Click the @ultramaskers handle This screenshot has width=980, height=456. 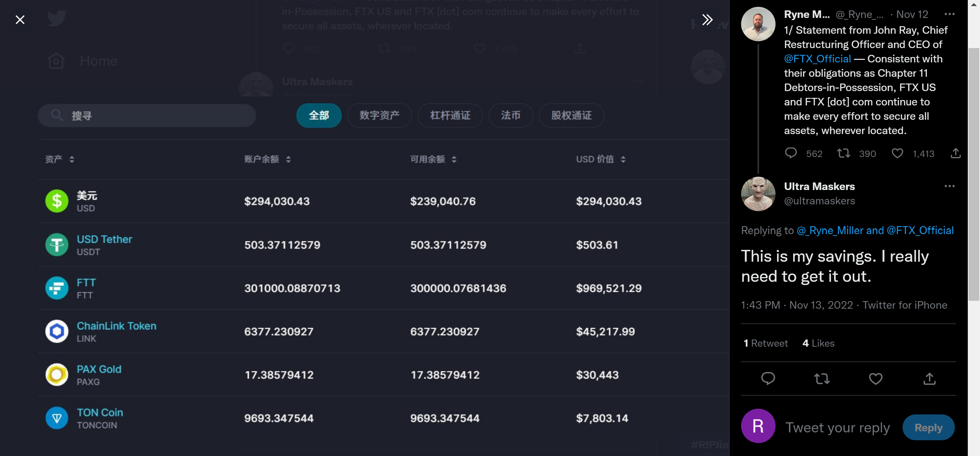click(819, 201)
